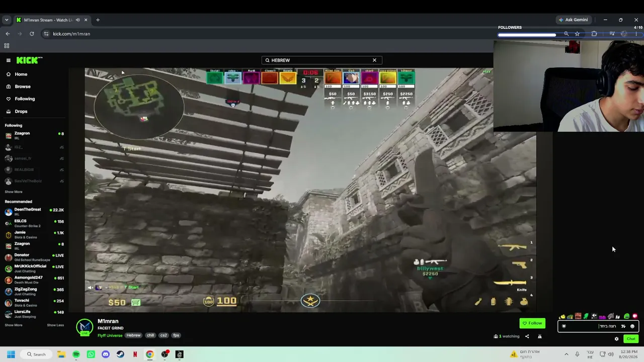Viewport: 644px width, 362px height.
Task: Select the chill stream tag
Action: click(150, 335)
